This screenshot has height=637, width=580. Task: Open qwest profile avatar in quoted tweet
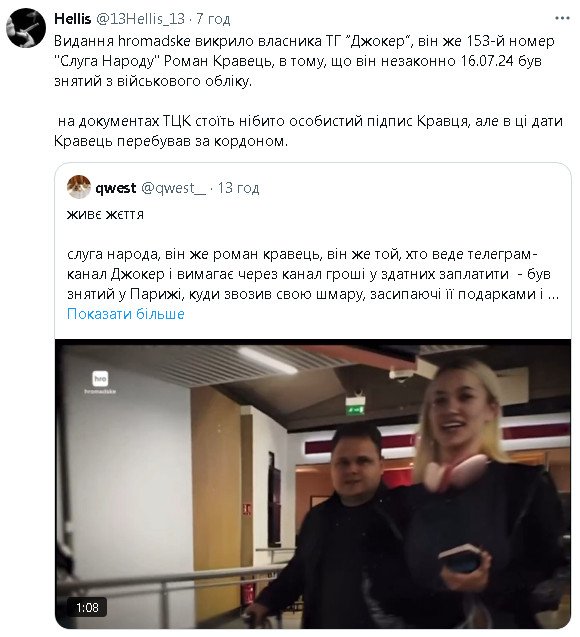[79, 187]
